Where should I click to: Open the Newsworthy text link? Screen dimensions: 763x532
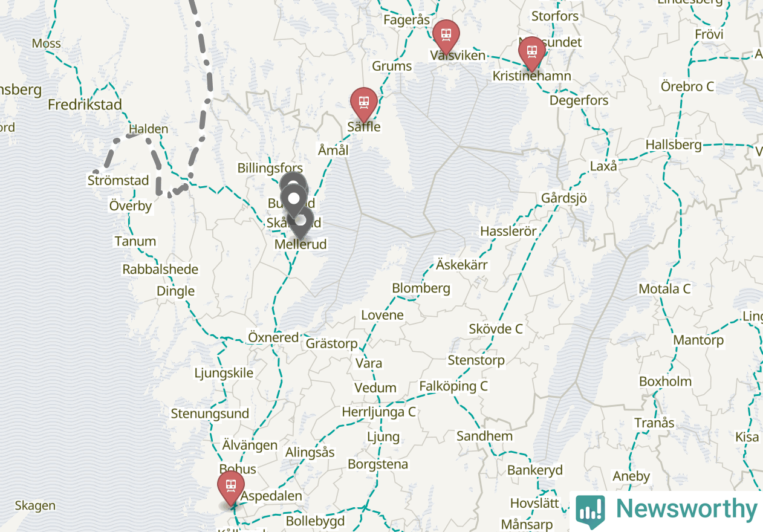687,509
